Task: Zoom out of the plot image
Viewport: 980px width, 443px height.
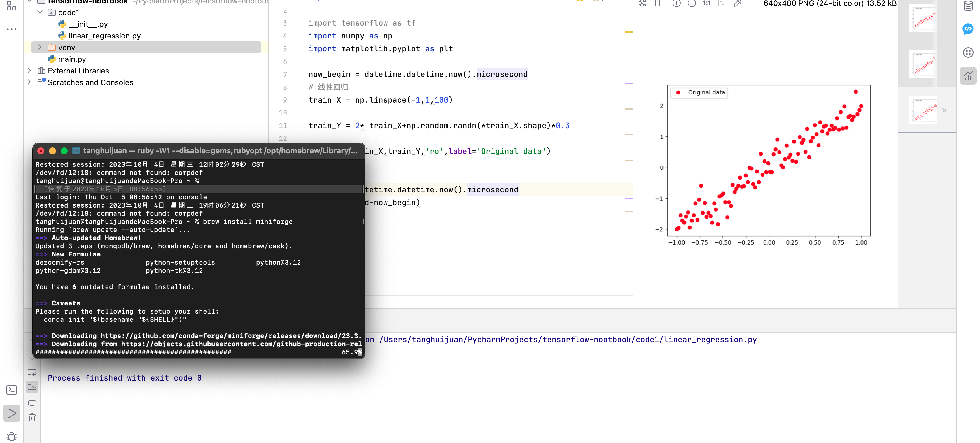Action: (692, 3)
